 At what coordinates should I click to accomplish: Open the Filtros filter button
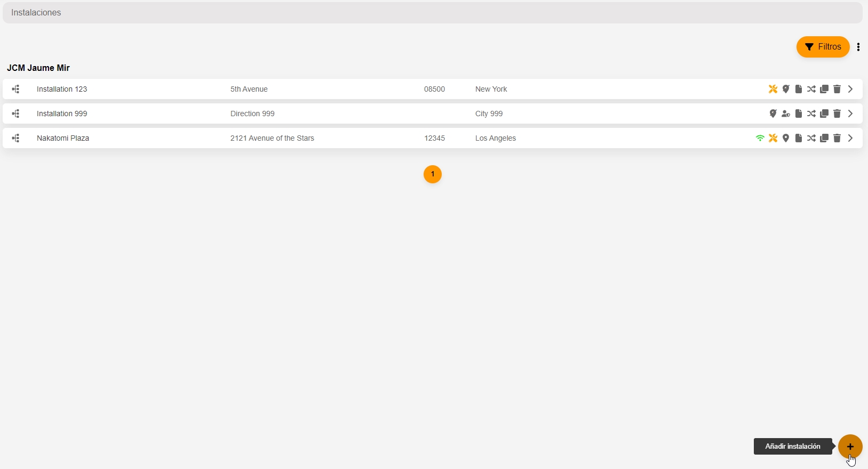tap(823, 47)
